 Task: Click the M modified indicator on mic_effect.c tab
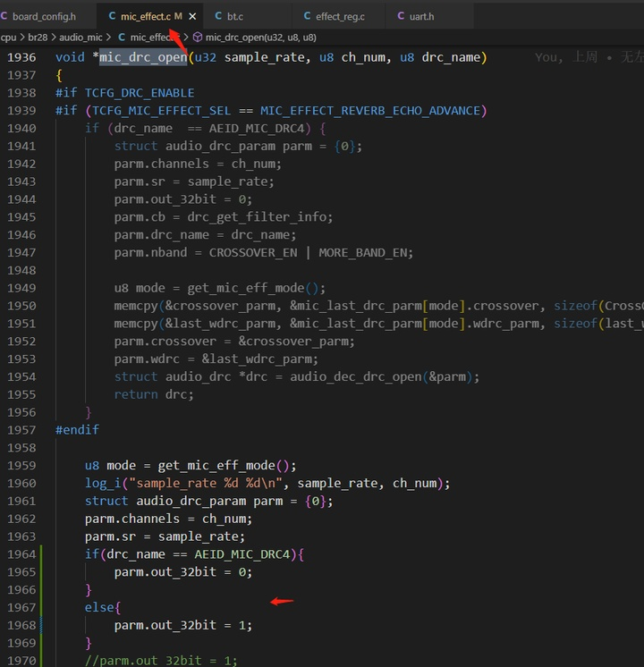[178, 16]
